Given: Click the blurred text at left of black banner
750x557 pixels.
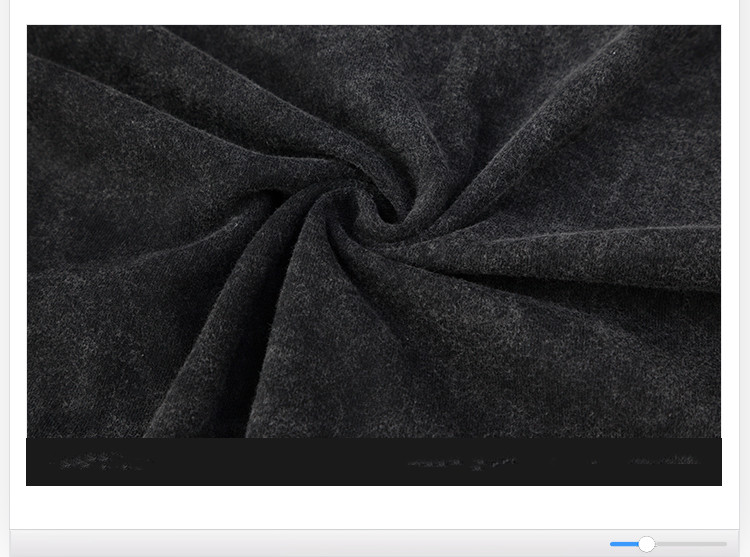Looking at the screenshot, I should pyautogui.click(x=100, y=462).
